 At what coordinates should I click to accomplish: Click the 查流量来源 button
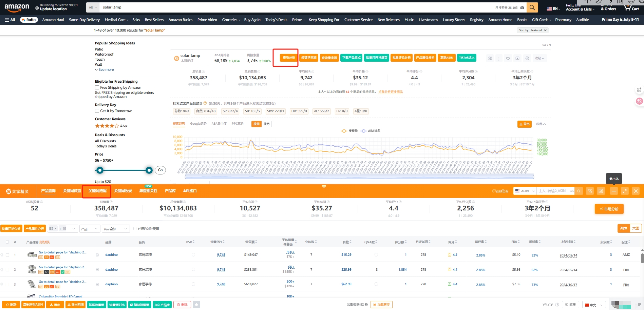click(329, 58)
